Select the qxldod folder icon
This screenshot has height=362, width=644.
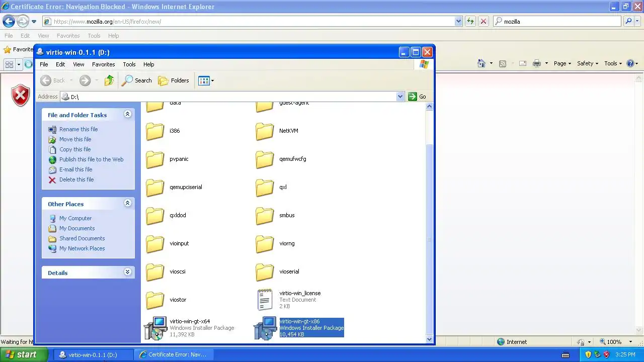[155, 215]
